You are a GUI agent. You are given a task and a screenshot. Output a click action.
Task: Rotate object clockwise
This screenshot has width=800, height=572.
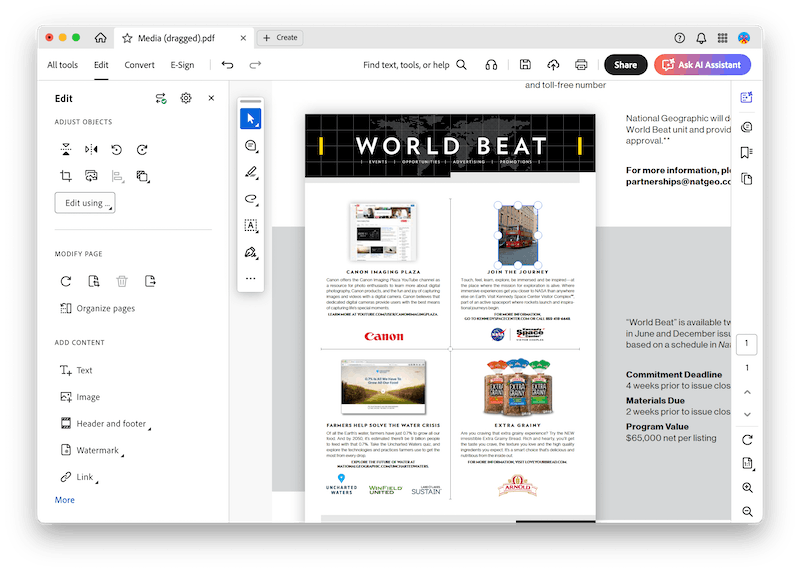coord(142,150)
